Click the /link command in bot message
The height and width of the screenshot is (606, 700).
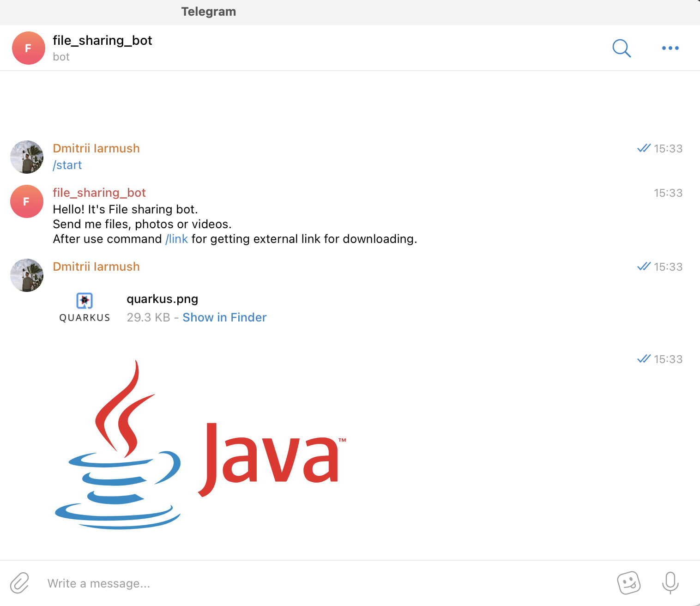point(176,239)
